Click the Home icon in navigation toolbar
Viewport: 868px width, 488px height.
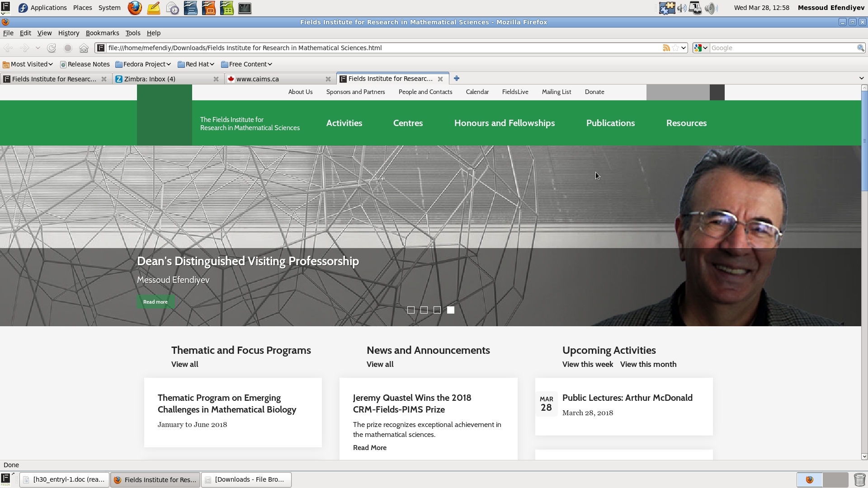(x=84, y=48)
